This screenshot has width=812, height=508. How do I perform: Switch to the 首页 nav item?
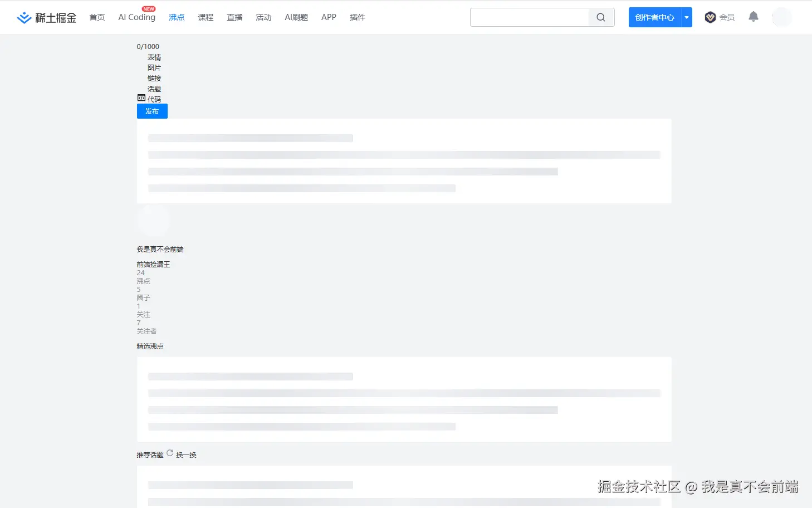pyautogui.click(x=97, y=17)
